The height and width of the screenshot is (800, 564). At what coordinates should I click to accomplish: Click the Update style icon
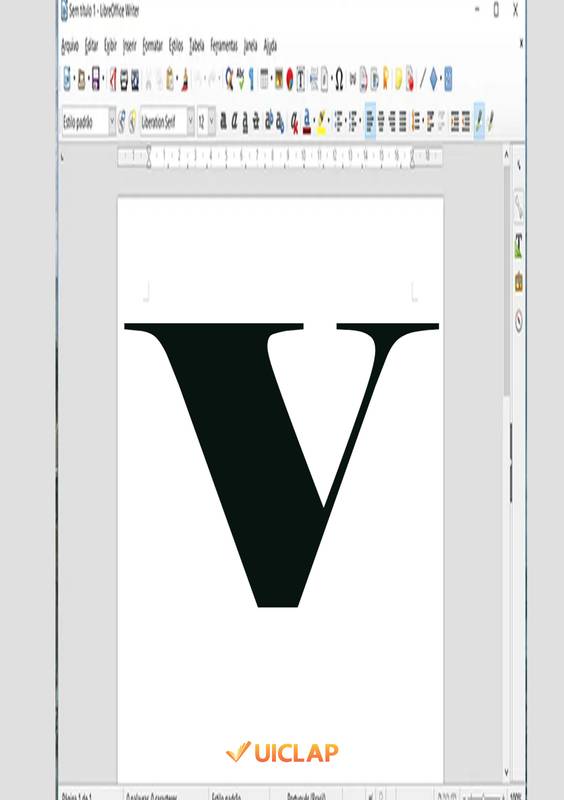[x=122, y=122]
